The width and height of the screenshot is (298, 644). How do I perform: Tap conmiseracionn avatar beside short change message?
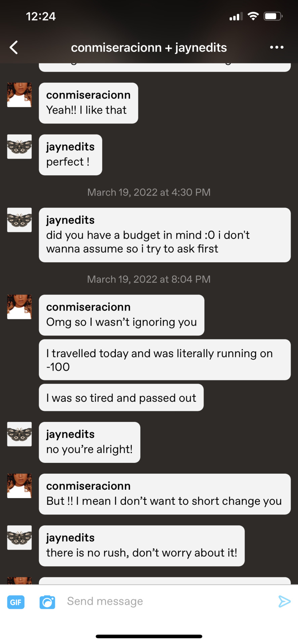(19, 486)
